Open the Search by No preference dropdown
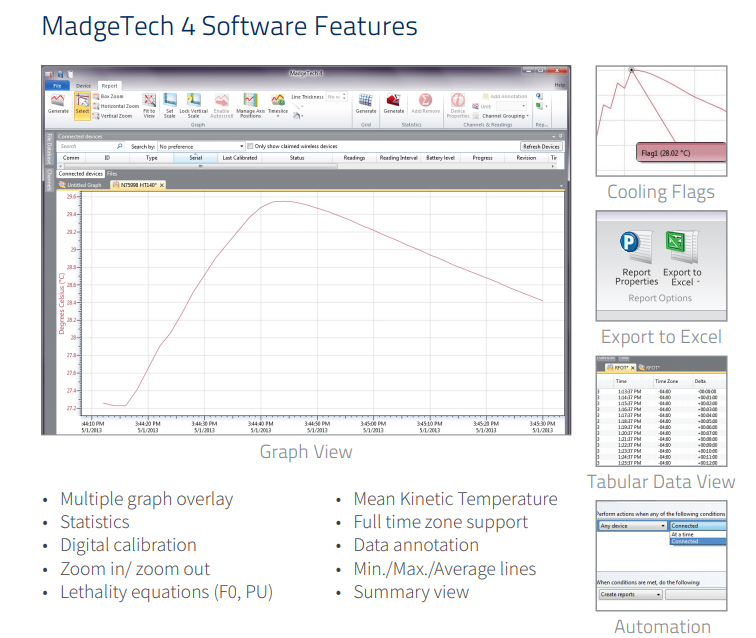This screenshot has width=756, height=638. [x=201, y=146]
